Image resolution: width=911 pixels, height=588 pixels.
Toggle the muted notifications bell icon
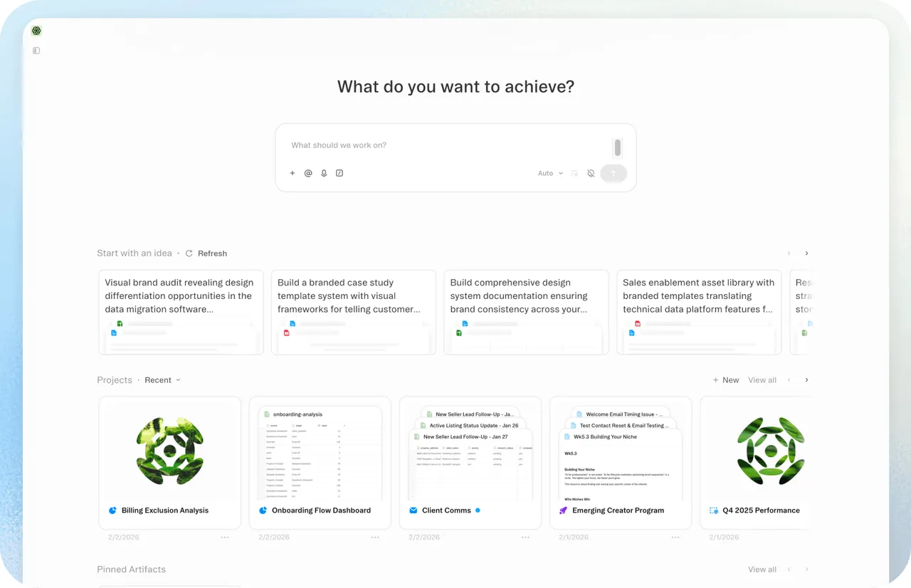coord(591,173)
